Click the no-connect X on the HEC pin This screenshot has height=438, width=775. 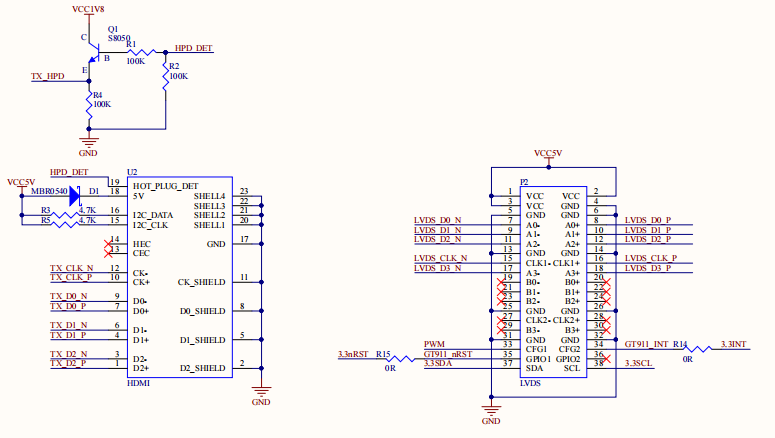(108, 241)
